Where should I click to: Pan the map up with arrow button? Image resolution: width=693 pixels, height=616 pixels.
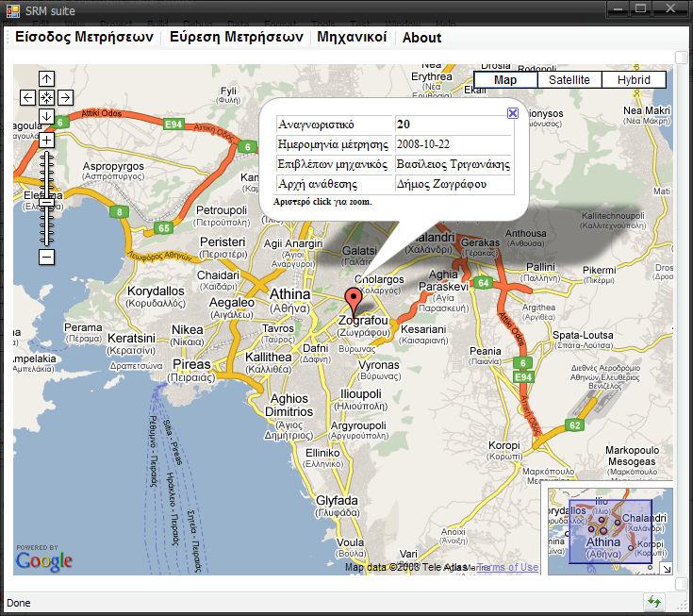pos(46,78)
